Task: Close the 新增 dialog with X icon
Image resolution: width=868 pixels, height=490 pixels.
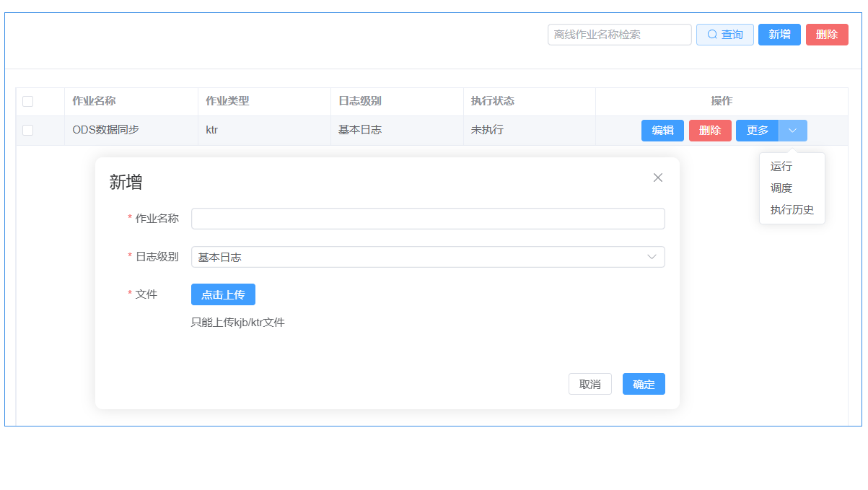Action: point(658,178)
